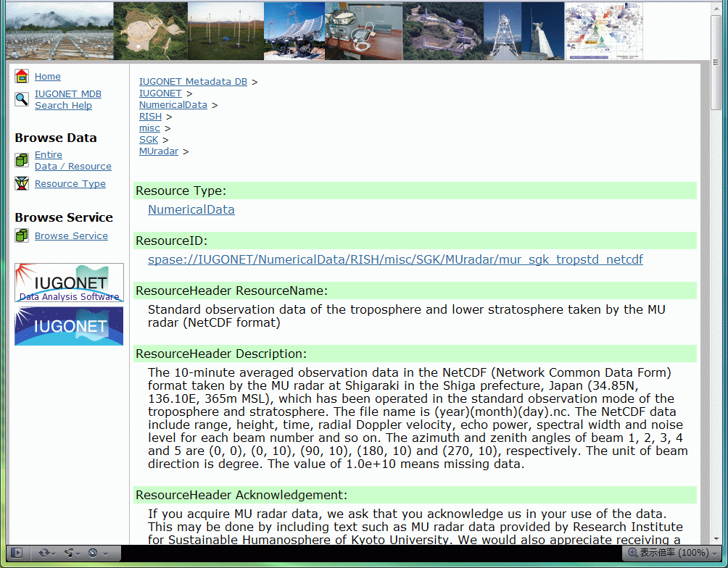Click the 'ResourceHeader Description:' heading
728x568 pixels.
221,354
